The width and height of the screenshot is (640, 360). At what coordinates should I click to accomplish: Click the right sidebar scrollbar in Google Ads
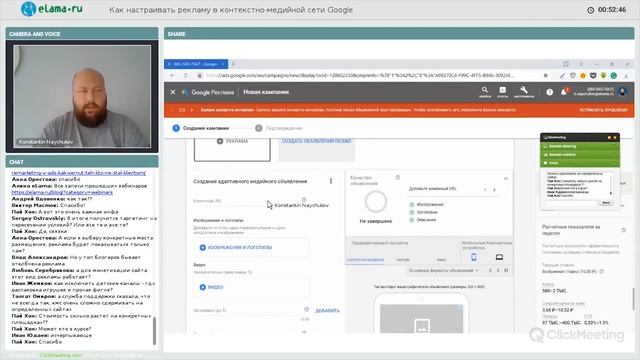coord(633,298)
